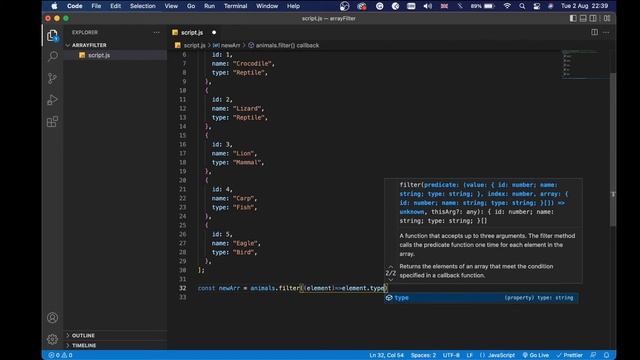Open the File menu

(x=96, y=6)
